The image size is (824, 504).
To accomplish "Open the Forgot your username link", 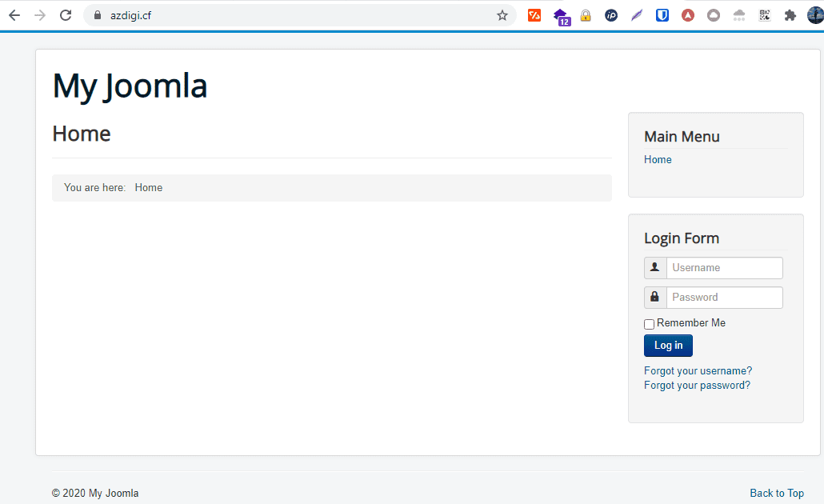I will pyautogui.click(x=698, y=371).
